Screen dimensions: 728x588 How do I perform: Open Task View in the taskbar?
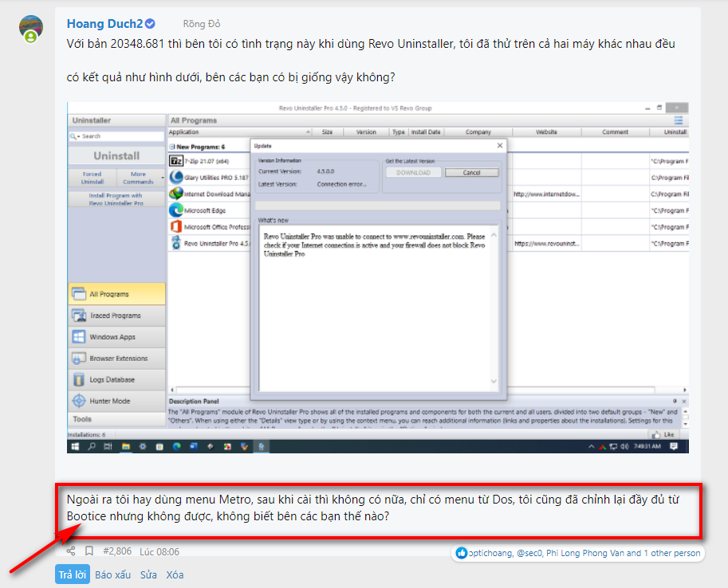tap(108, 446)
